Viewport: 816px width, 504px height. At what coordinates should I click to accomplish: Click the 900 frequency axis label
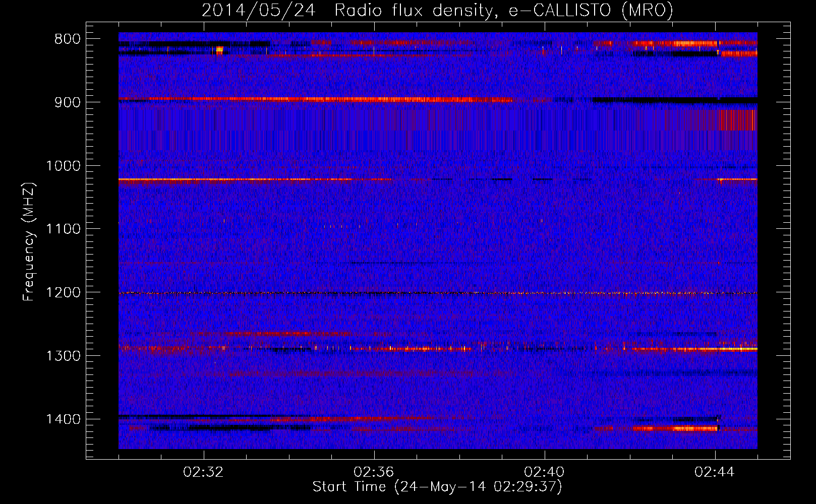pos(67,102)
